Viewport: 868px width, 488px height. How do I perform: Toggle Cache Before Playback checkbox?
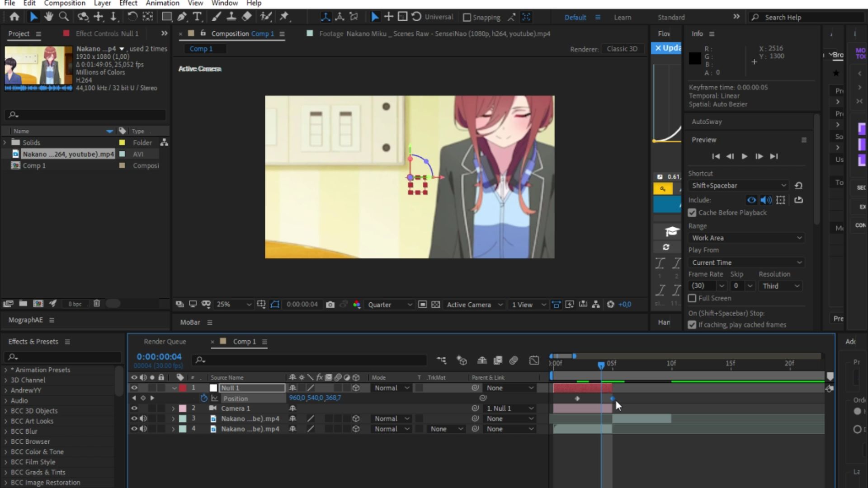tap(692, 213)
